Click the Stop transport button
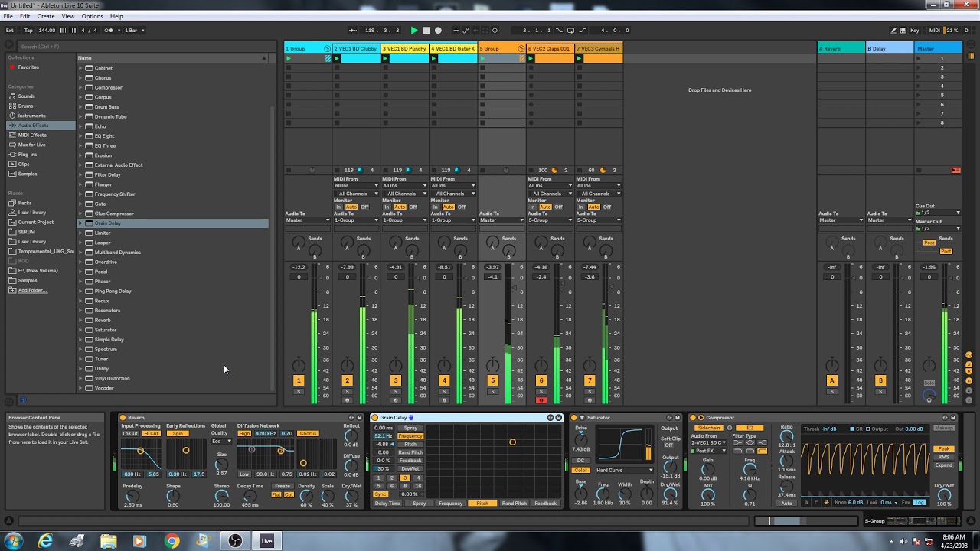980x551 pixels. tap(426, 31)
